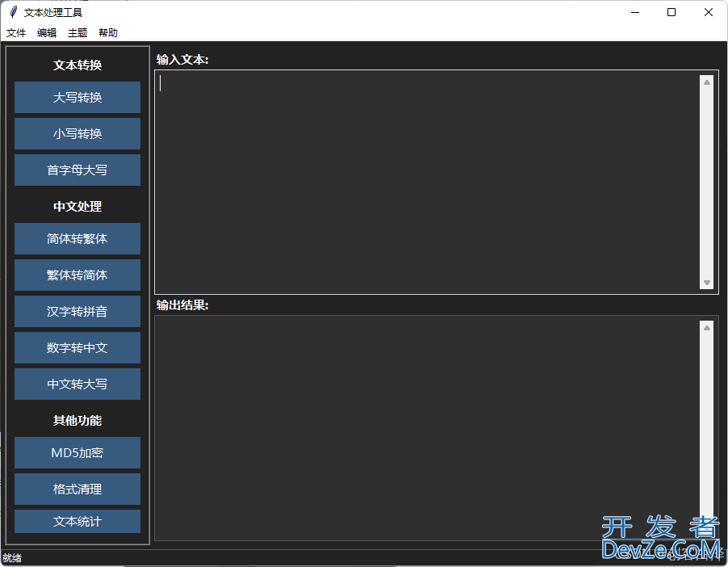
Task: Open the 文件 menu
Action: point(16,33)
